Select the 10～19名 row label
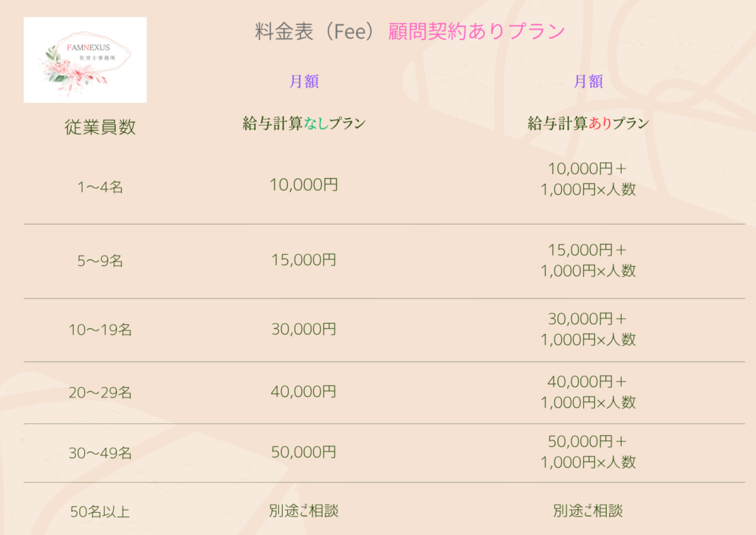Screen dimensions: 756x535 click(100, 330)
